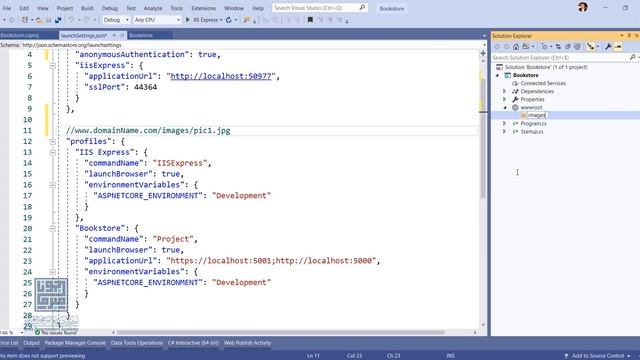Click the Undo toolbar icon
Viewport: 640px width, 360px height.
[71, 20]
